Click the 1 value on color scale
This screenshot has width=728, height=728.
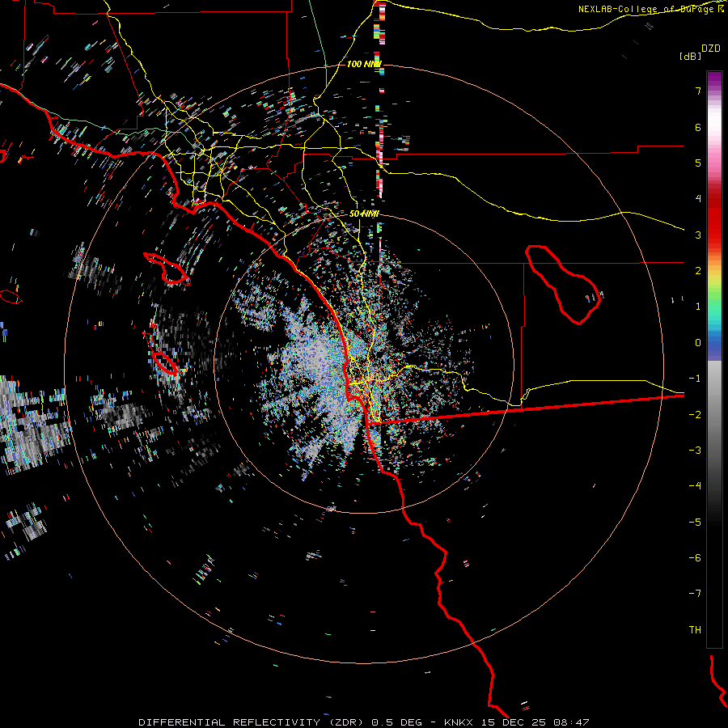tap(698, 307)
